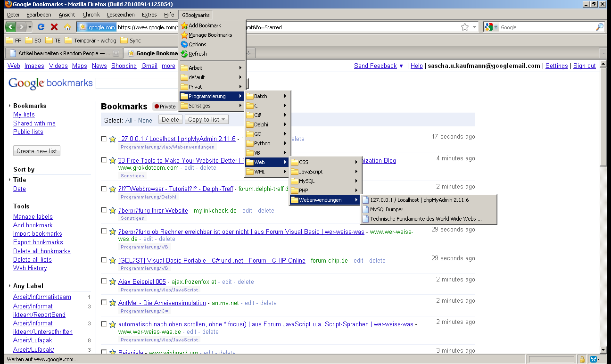Click the search magnifier icon in the search box
The image size is (611, 364).
(x=600, y=27)
